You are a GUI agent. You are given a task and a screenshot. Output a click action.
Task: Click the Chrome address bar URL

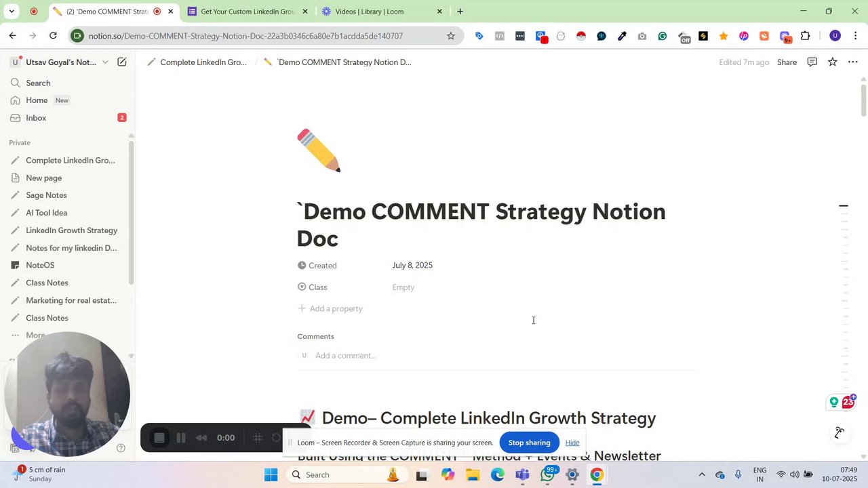pyautogui.click(x=245, y=36)
